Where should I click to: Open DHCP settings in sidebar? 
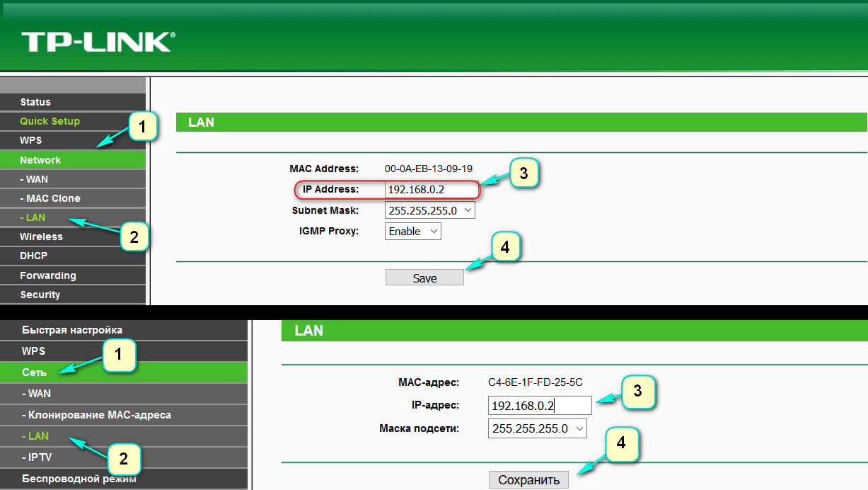(x=34, y=256)
